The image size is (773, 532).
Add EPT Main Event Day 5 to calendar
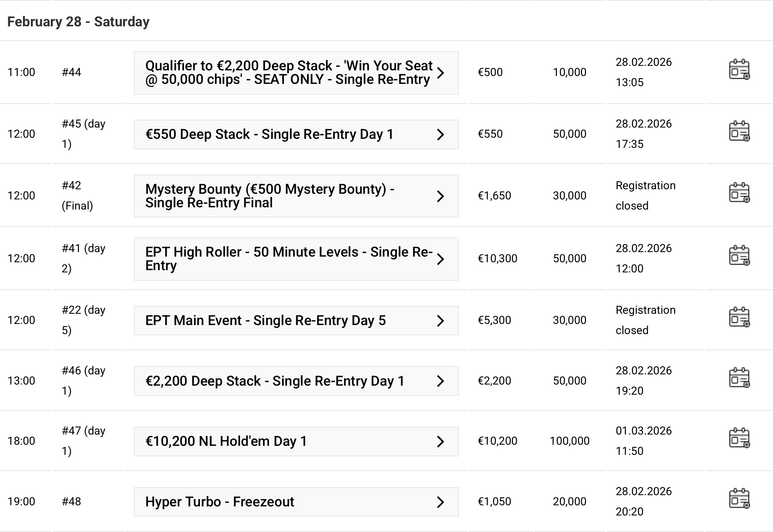(x=739, y=318)
